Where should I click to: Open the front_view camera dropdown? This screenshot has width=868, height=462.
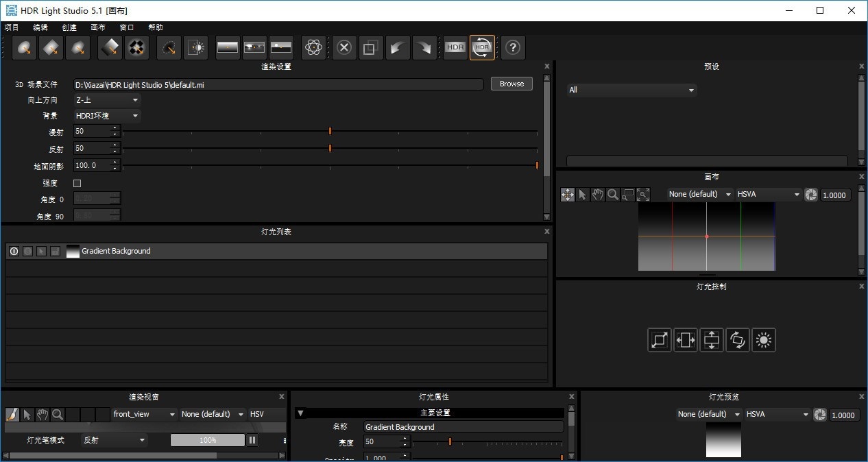(145, 414)
